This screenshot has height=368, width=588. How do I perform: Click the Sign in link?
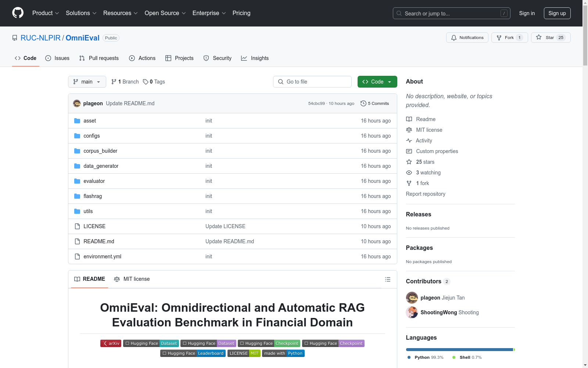click(527, 13)
